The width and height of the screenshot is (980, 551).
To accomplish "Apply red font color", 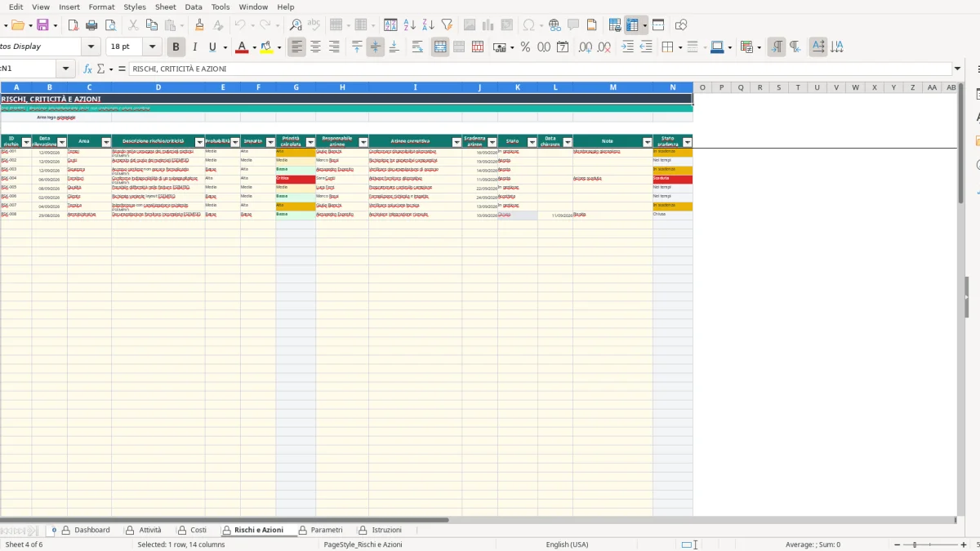I will (242, 47).
